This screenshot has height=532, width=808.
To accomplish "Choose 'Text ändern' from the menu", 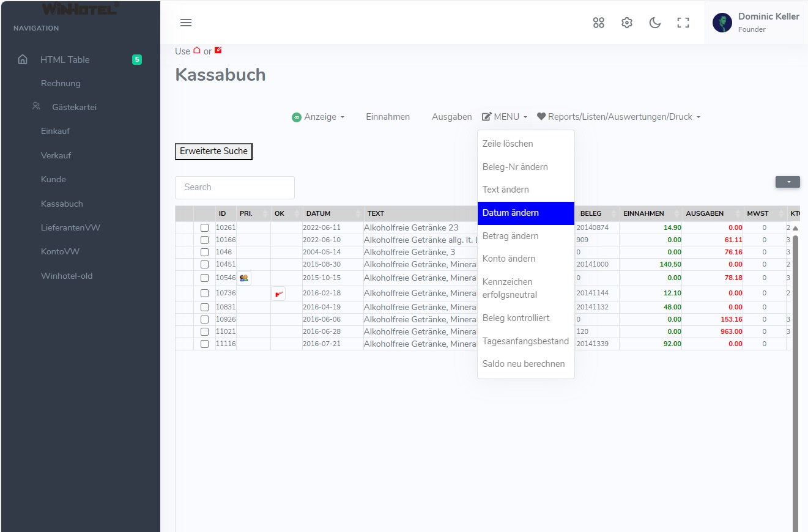I will click(526, 190).
